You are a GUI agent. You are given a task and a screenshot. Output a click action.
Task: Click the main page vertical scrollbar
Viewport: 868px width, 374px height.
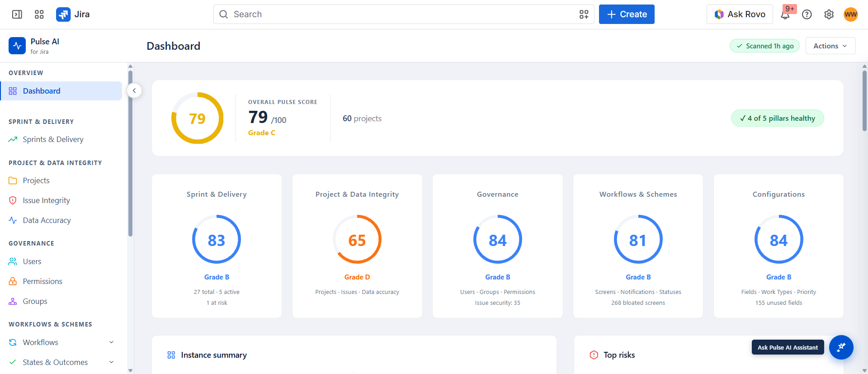point(864,100)
